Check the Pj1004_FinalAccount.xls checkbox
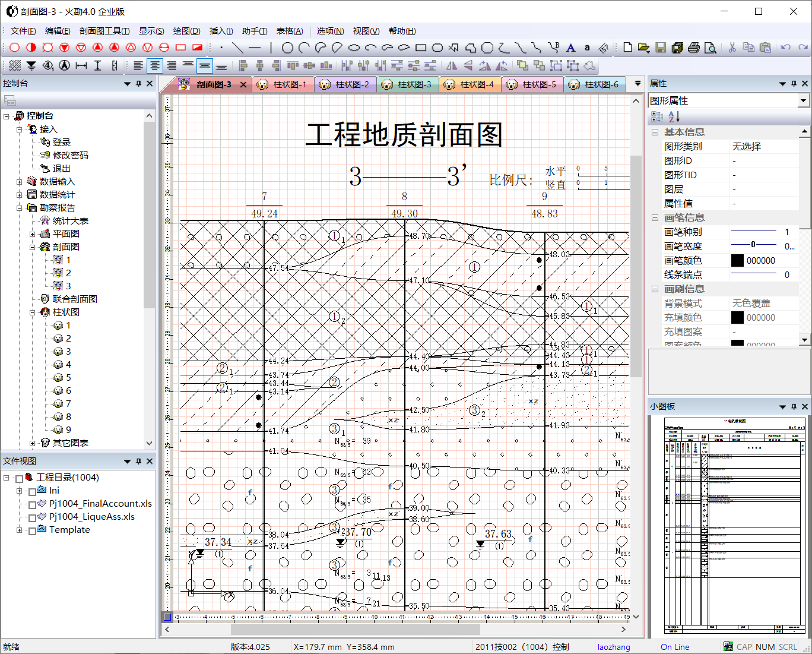The width and height of the screenshot is (812, 654). [33, 504]
